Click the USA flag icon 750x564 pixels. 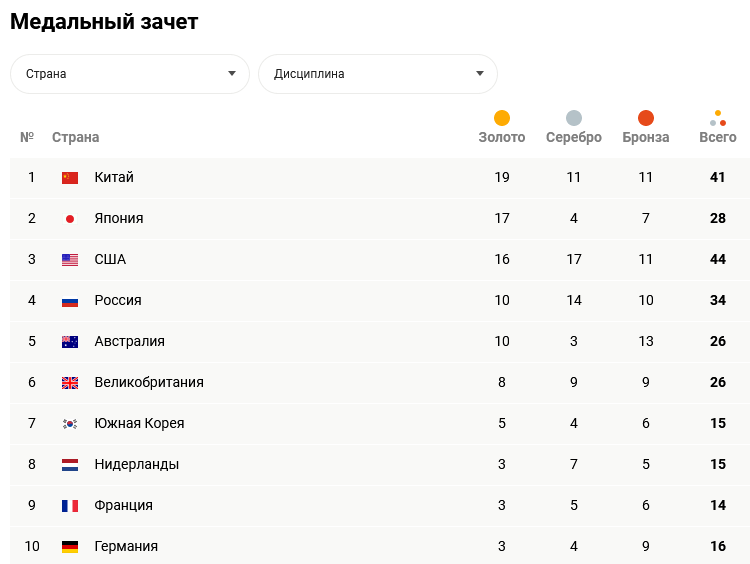pos(70,260)
